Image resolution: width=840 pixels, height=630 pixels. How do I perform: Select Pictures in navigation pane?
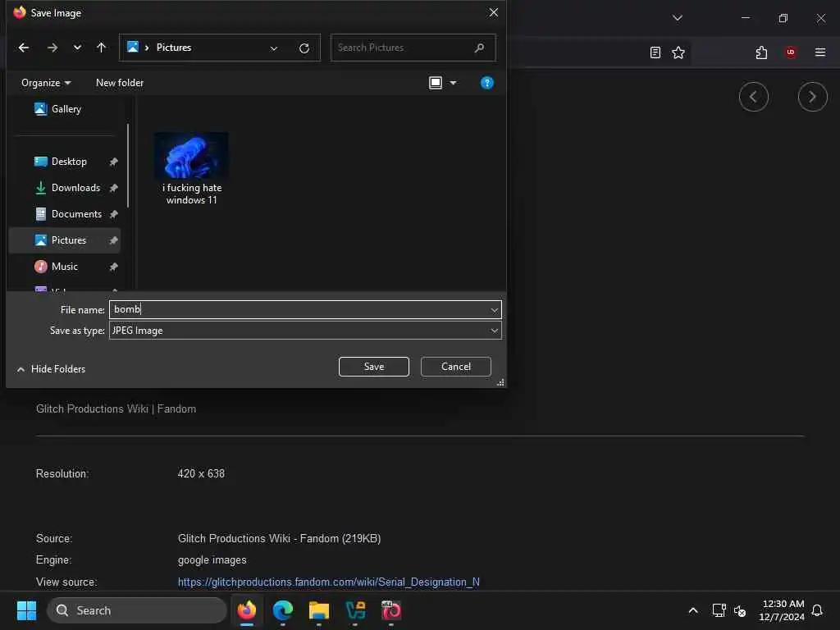[64, 240]
